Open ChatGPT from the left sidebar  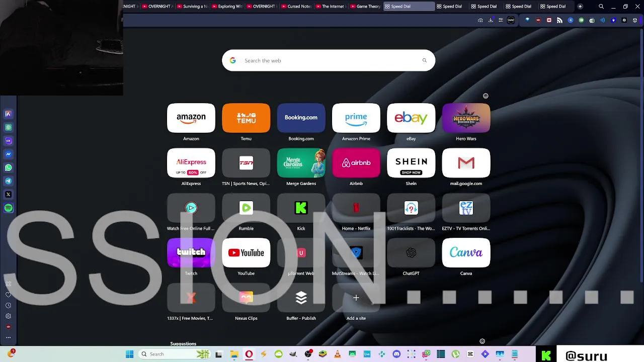click(x=8, y=127)
